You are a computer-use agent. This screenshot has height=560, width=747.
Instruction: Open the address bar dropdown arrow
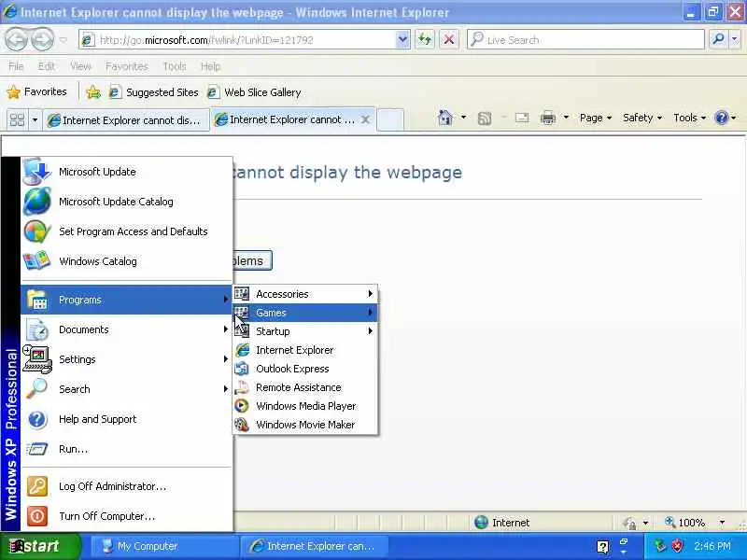point(402,39)
